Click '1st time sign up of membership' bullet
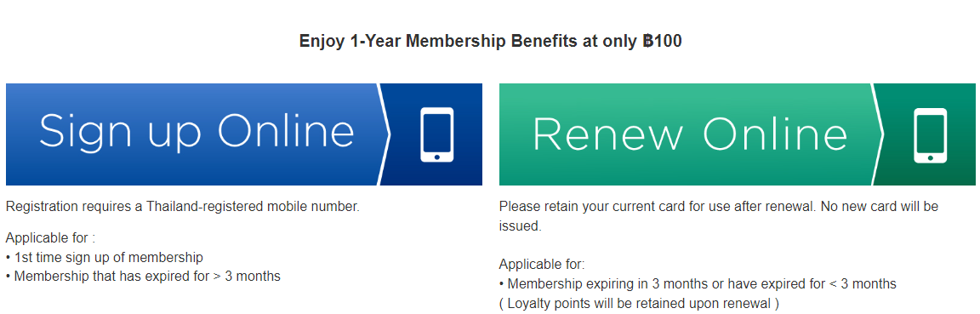Screen dimensions: 980x314 pos(105,257)
